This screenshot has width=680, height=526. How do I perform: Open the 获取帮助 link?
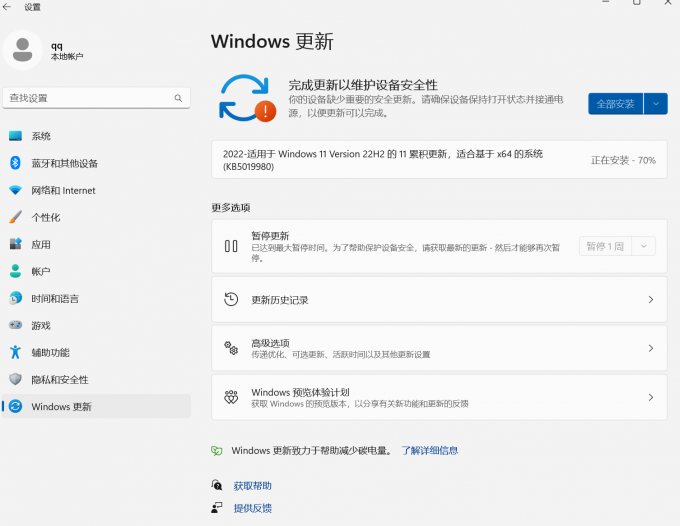[x=253, y=486]
